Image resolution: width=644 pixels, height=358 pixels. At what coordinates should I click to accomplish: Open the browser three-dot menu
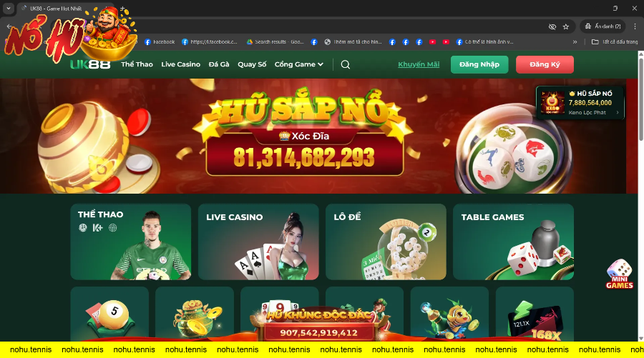tap(635, 26)
